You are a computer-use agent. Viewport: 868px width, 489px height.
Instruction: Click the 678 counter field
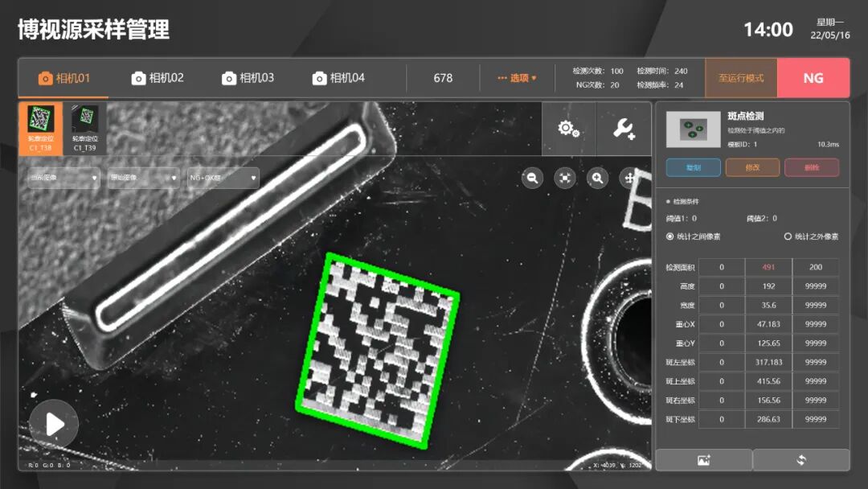(443, 78)
